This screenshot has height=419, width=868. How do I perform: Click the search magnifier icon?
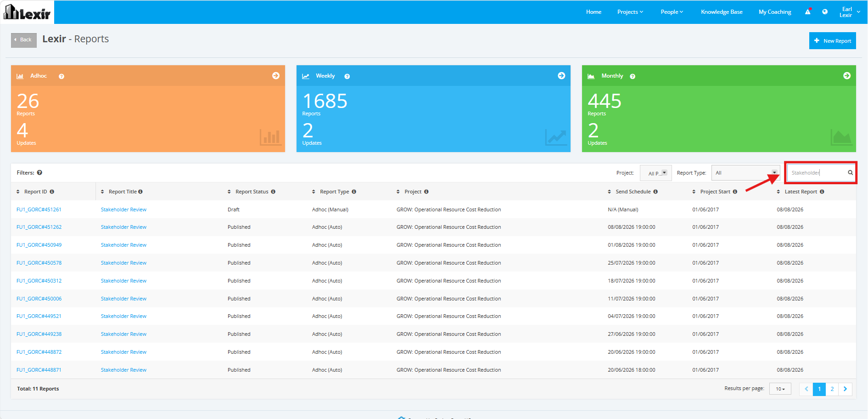850,173
